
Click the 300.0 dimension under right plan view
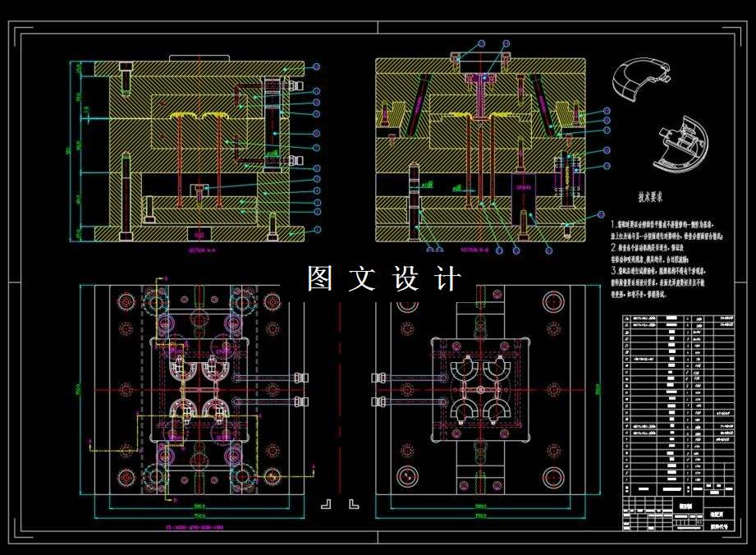tap(480, 507)
